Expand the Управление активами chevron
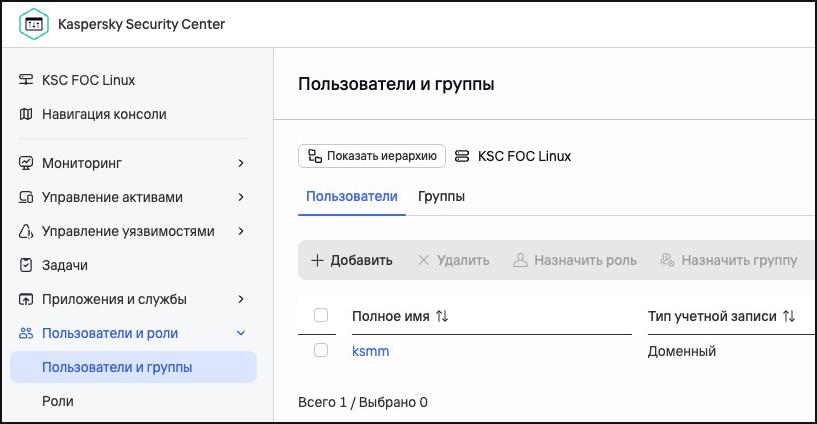 (241, 197)
